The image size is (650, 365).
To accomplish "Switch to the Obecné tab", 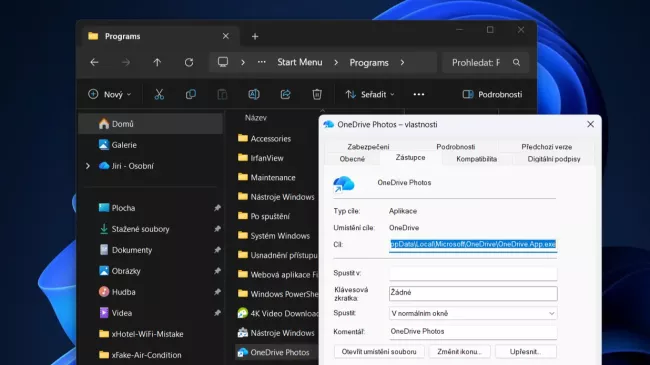I will [352, 159].
